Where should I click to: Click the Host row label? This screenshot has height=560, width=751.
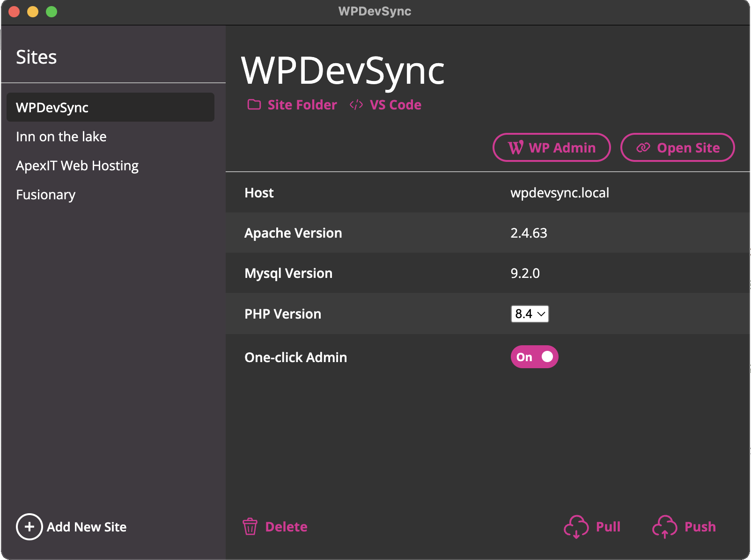tap(259, 193)
